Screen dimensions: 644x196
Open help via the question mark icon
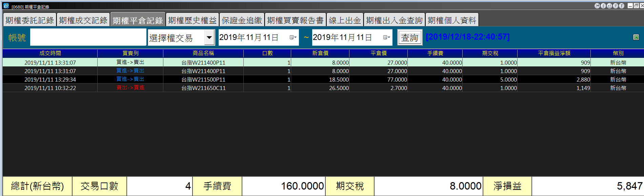(616, 6)
